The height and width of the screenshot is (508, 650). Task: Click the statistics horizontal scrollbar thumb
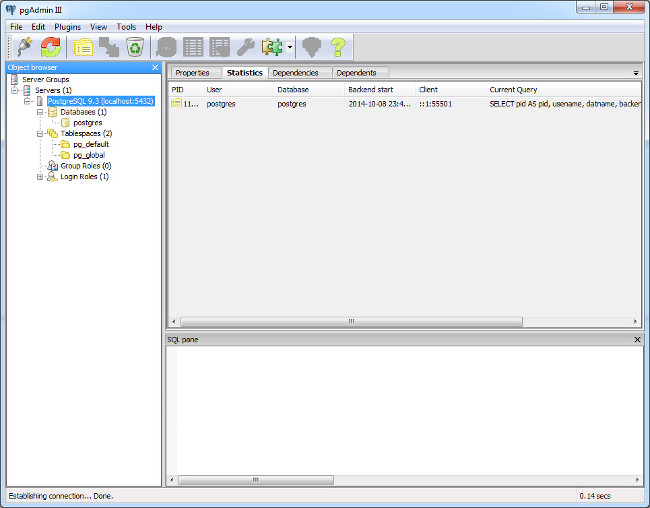[x=352, y=321]
